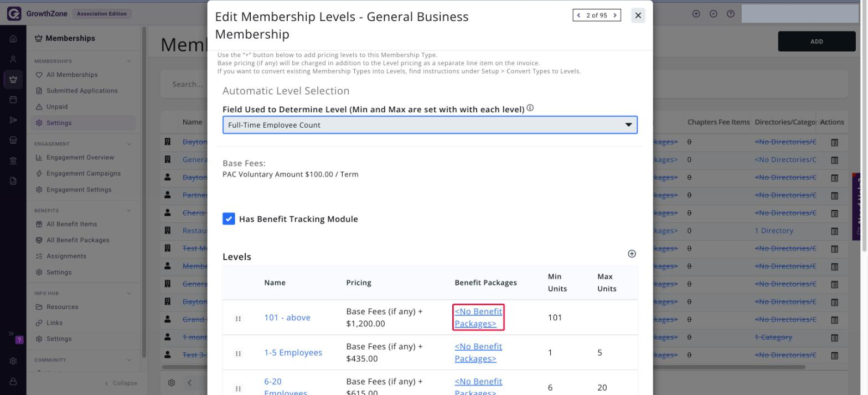Viewport: 868px width, 395px height.
Task: Open the Contacts person icon in left rail
Action: point(13,59)
